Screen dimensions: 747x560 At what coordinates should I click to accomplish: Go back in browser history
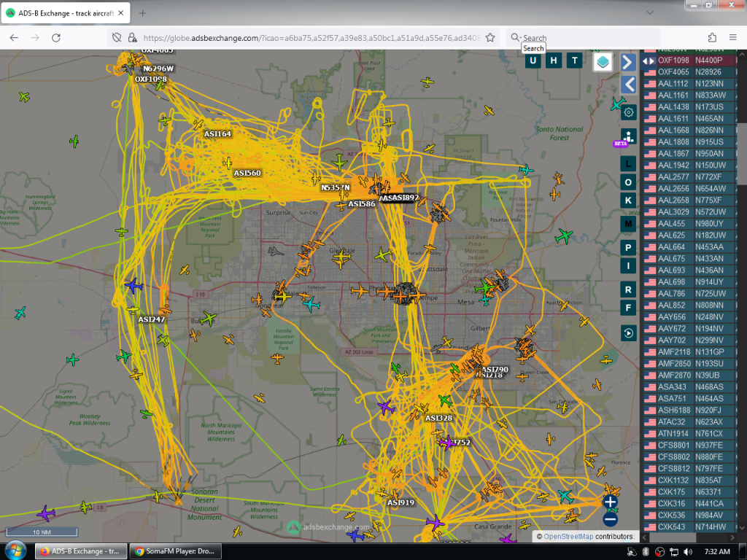(x=14, y=38)
